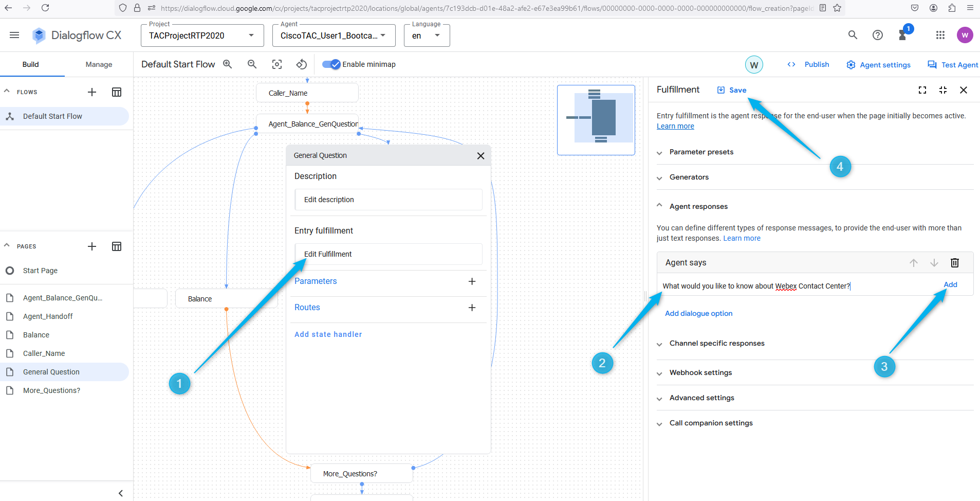Click the Edit description field
This screenshot has height=501, width=980.
(x=389, y=200)
